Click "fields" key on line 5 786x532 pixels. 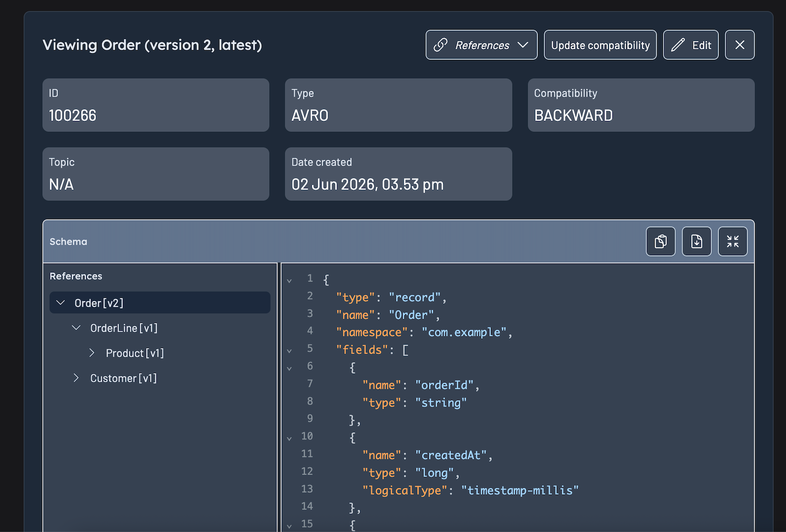362,350
